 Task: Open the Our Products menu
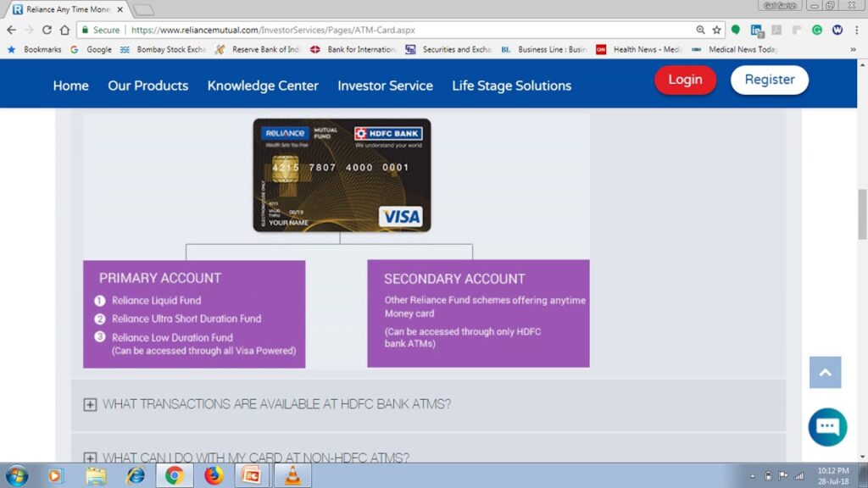(x=147, y=86)
